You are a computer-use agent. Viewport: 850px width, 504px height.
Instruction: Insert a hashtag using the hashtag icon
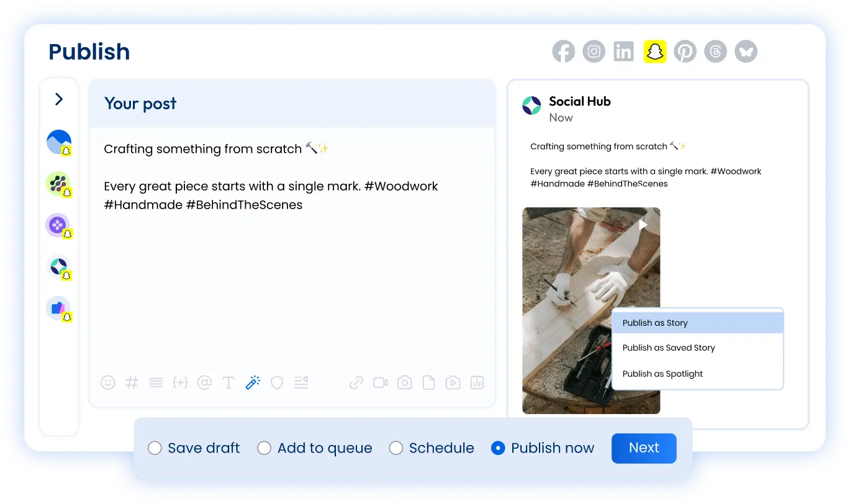(x=132, y=382)
